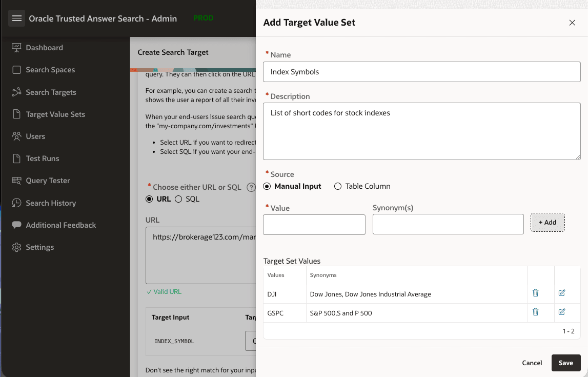Select the Manual Input radio button
This screenshot has height=377, width=588.
pos(267,186)
